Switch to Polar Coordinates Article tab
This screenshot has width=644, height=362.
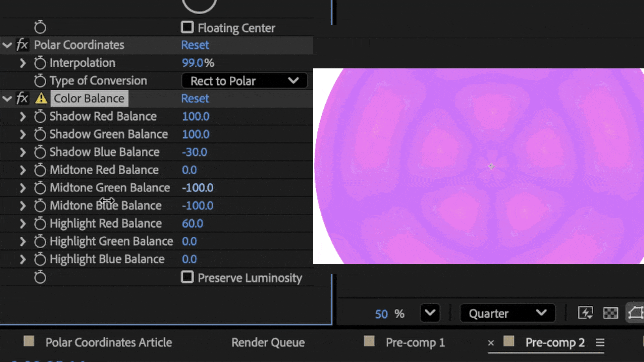pos(109,342)
